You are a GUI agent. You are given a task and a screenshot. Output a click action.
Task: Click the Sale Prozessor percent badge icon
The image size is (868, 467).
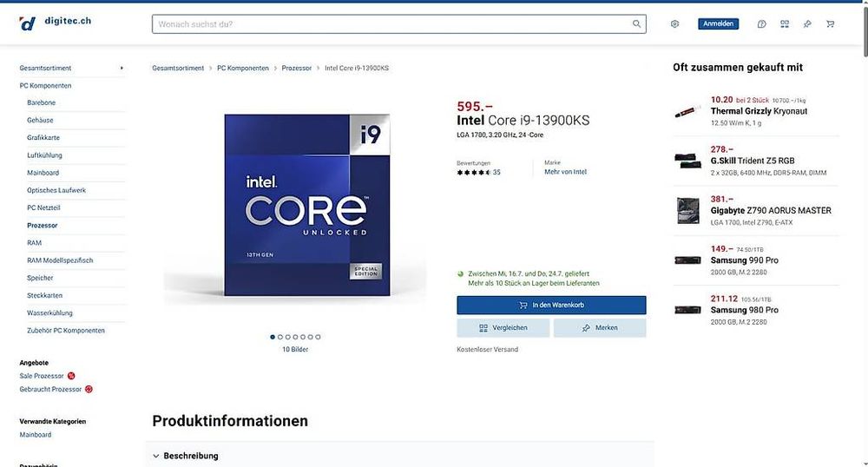pos(71,376)
